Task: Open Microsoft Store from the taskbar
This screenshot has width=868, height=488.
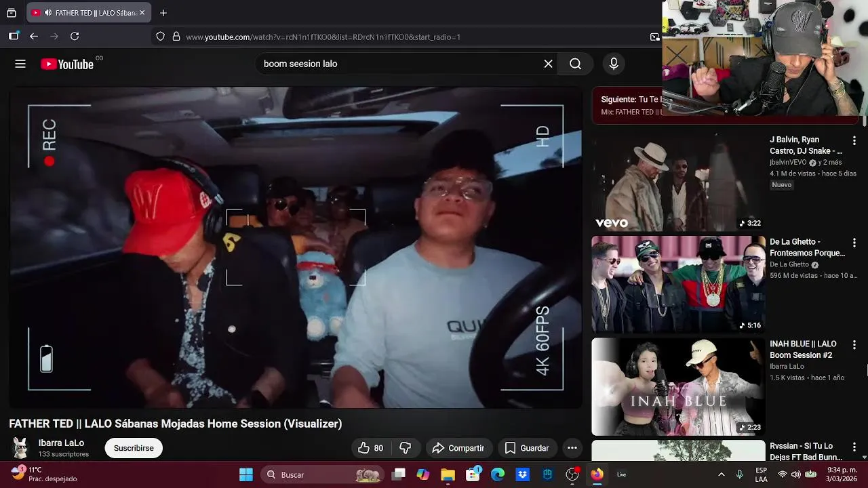Action: 473,474
